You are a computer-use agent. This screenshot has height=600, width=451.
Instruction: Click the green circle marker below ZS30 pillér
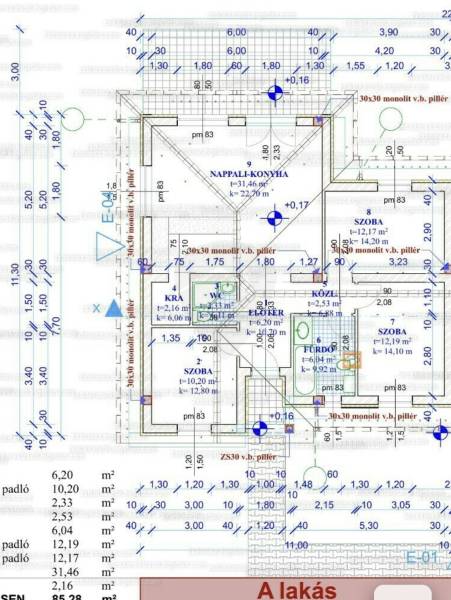[x=314, y=477]
